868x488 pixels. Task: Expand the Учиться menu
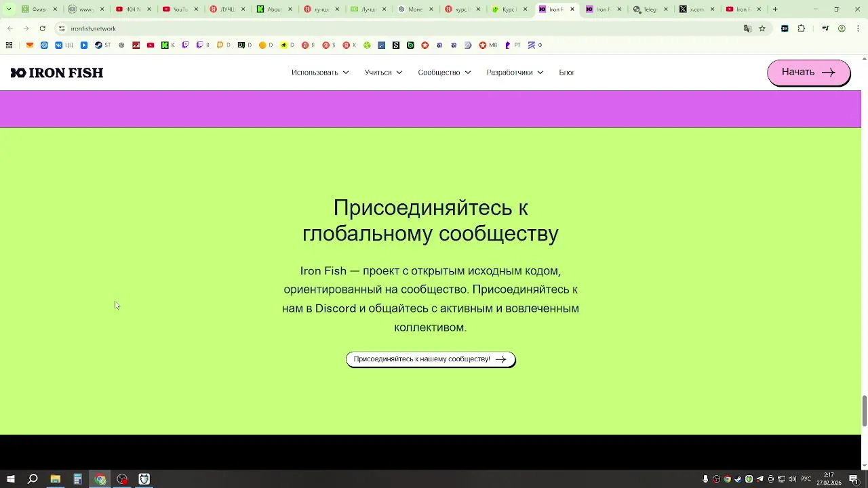(x=383, y=73)
